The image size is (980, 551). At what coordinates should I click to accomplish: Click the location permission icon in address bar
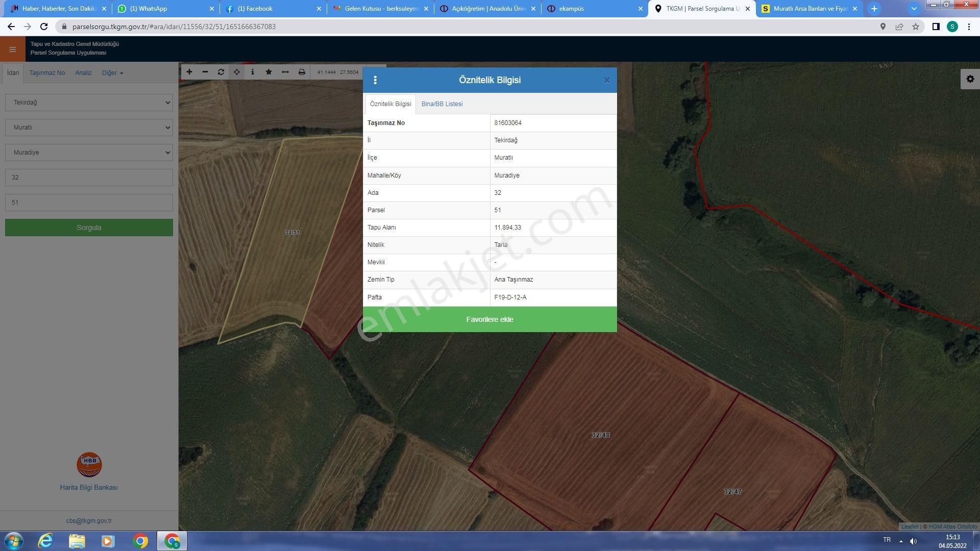pos(883,27)
